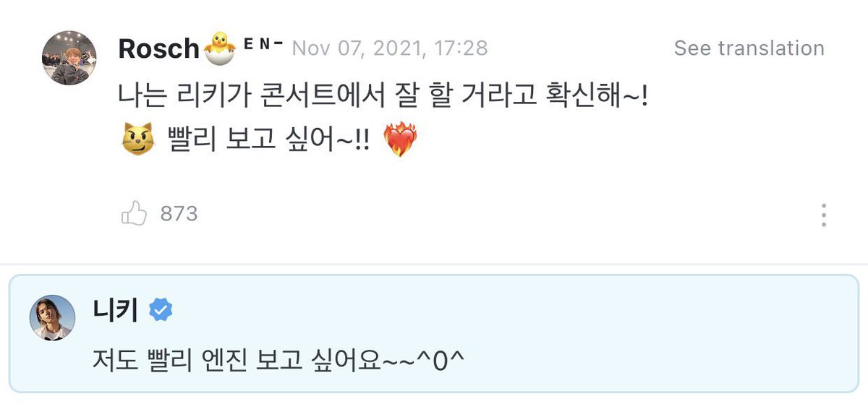Click See translation link
The height and width of the screenshot is (417, 868).
(x=749, y=48)
